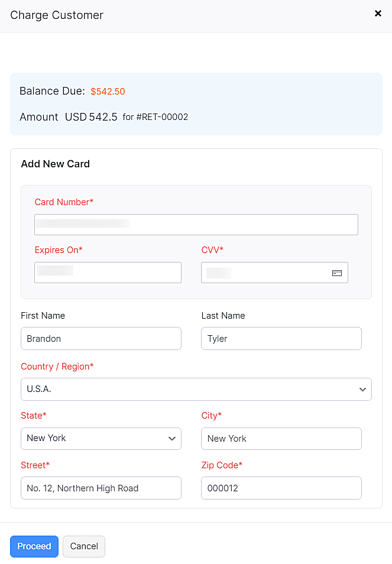
Task: Edit the Street address field
Action: (101, 488)
